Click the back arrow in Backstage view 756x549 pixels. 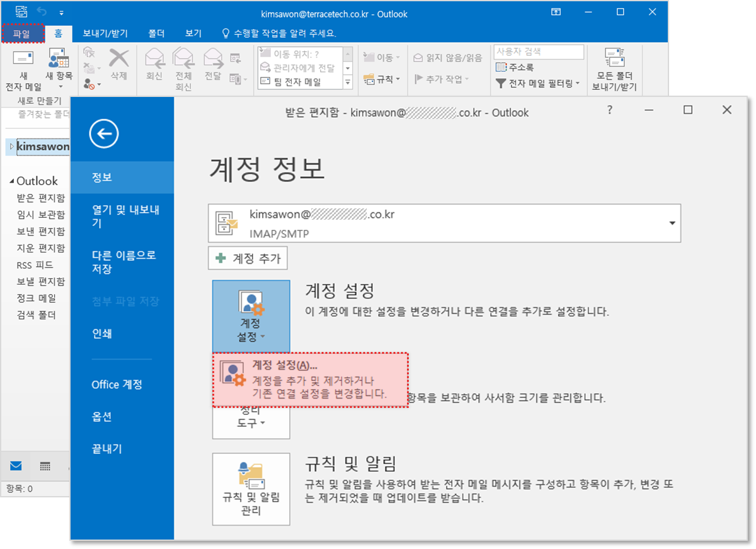pos(104,134)
